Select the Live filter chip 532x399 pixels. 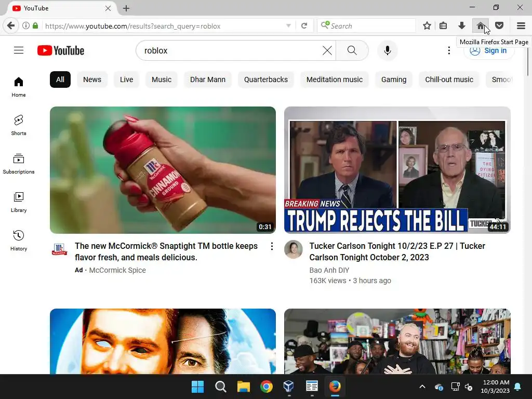coord(127,79)
